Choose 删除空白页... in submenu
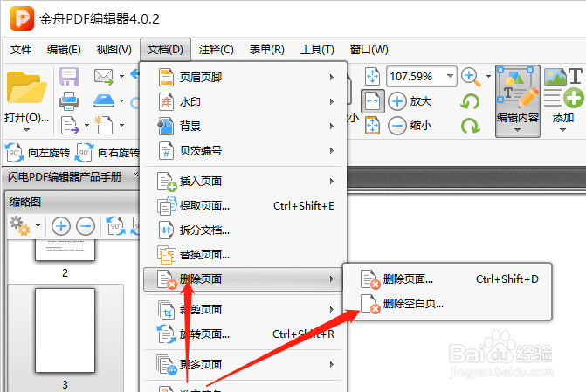 [447, 304]
